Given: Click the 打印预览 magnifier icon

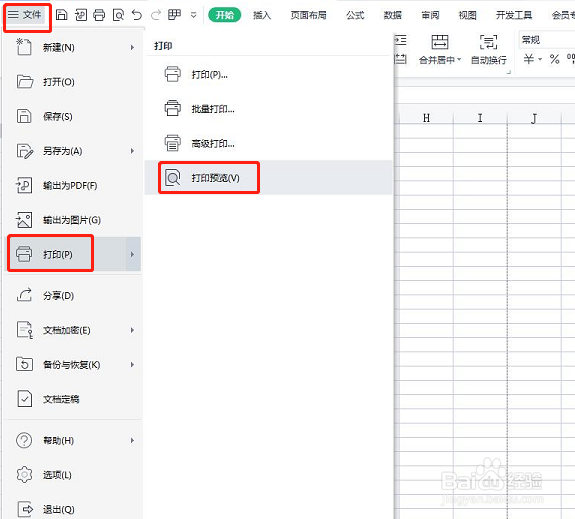Looking at the screenshot, I should coord(172,178).
